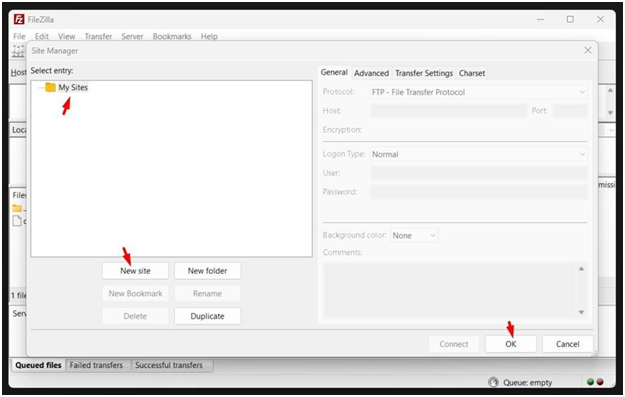
Task: Select the Queued files tab
Action: 38,365
